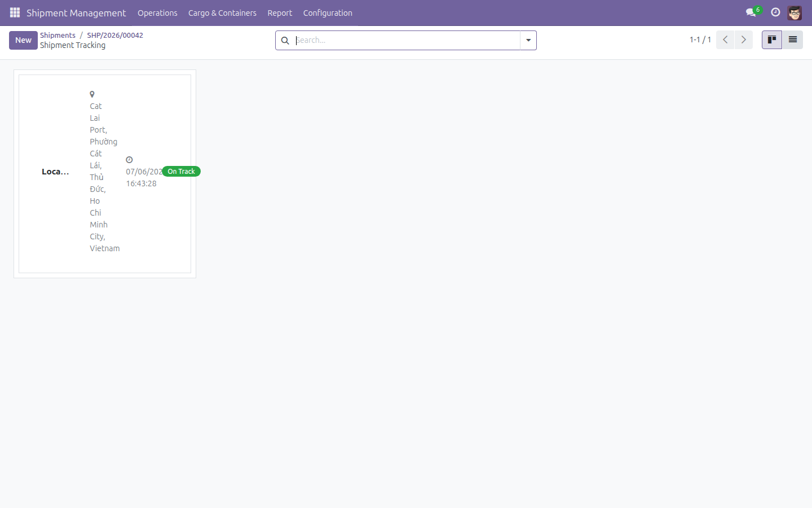The image size is (812, 508).
Task: Focus the Search input field
Action: [x=407, y=41]
